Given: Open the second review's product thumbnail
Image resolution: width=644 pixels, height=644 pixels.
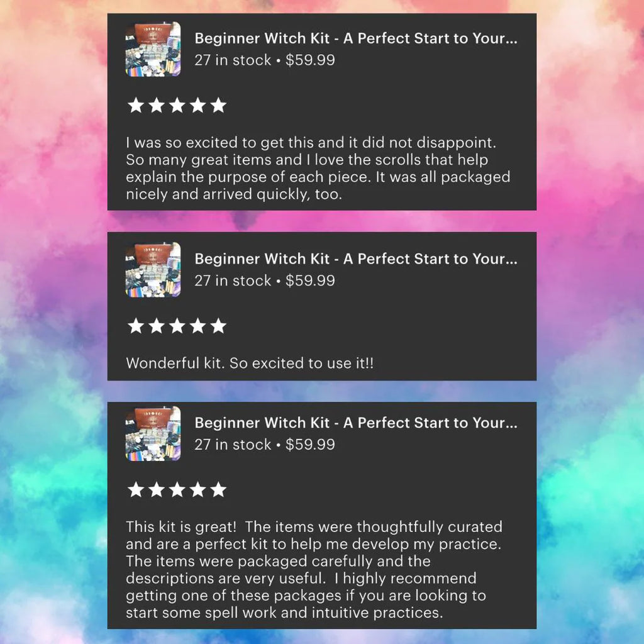Looking at the screenshot, I should (x=153, y=269).
